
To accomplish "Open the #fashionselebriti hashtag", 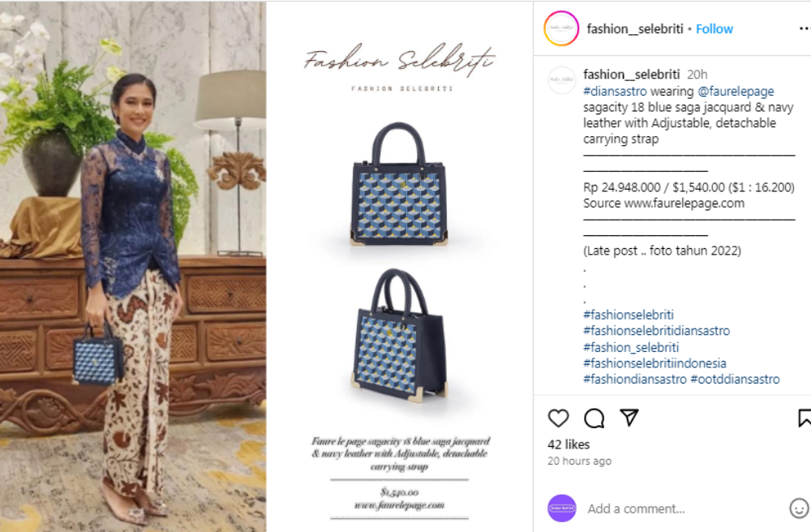I will point(629,315).
